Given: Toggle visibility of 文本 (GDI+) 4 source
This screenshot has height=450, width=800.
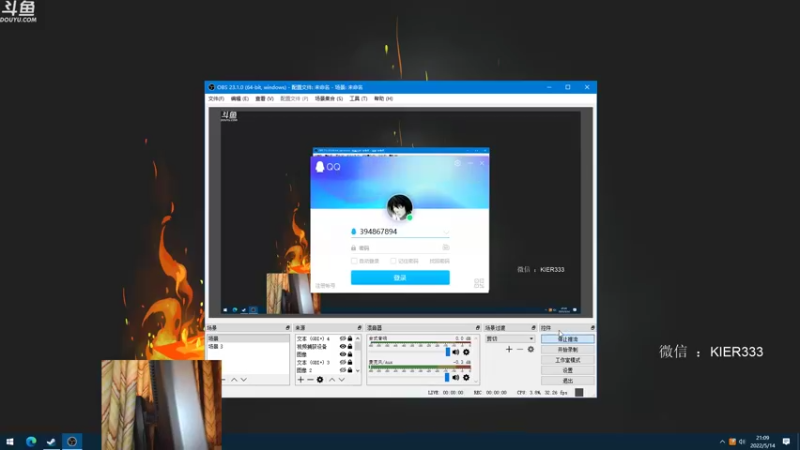Looking at the screenshot, I should [x=343, y=339].
